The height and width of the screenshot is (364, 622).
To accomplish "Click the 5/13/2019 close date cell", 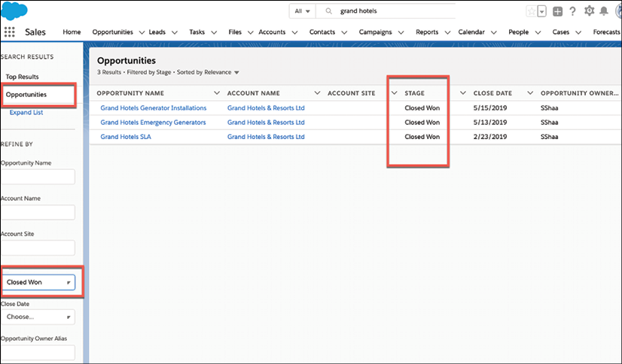I will [490, 123].
